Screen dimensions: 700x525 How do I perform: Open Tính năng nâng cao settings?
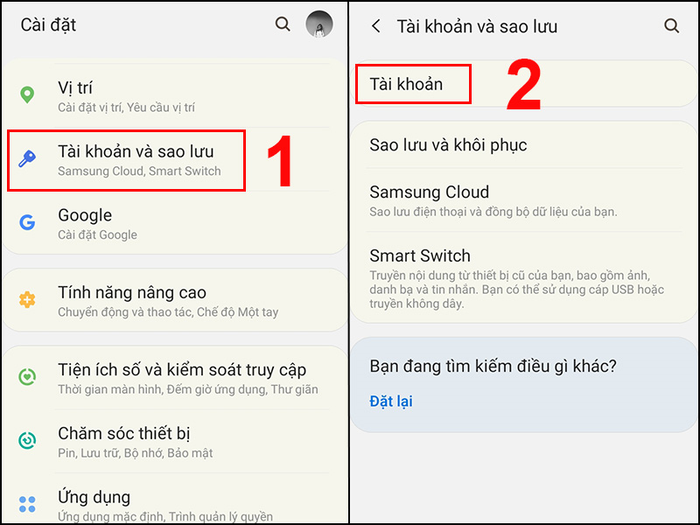point(174,300)
